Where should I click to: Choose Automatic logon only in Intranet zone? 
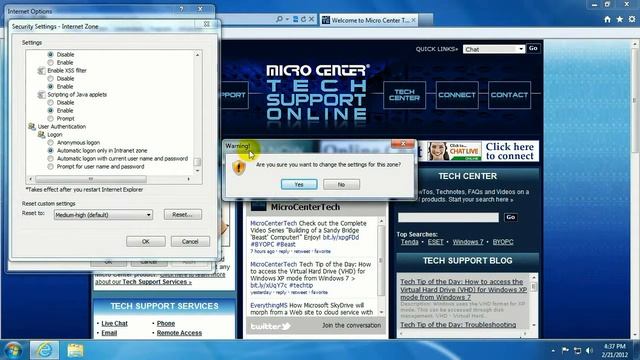click(x=50, y=151)
